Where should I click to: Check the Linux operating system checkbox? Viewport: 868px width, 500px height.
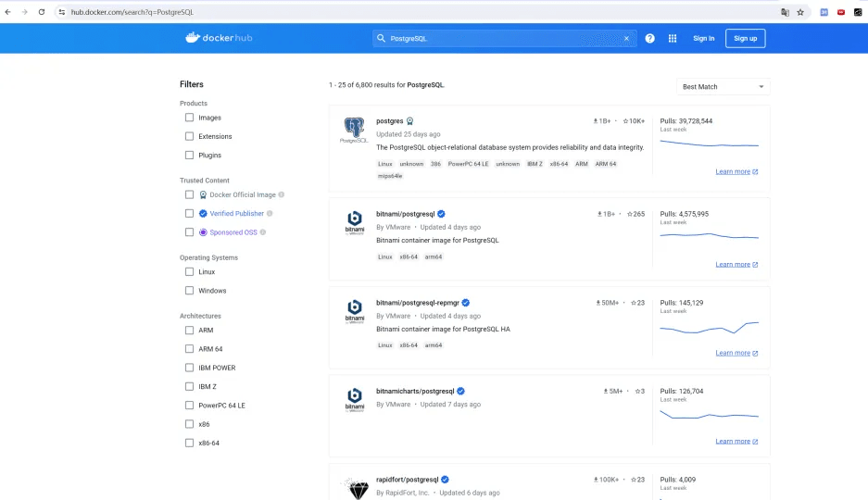(x=189, y=271)
